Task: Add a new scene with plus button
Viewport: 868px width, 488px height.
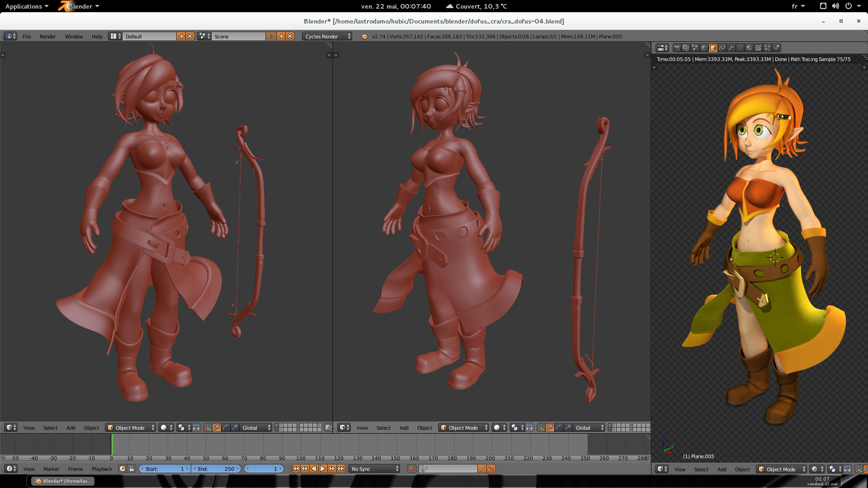Action: tap(281, 36)
